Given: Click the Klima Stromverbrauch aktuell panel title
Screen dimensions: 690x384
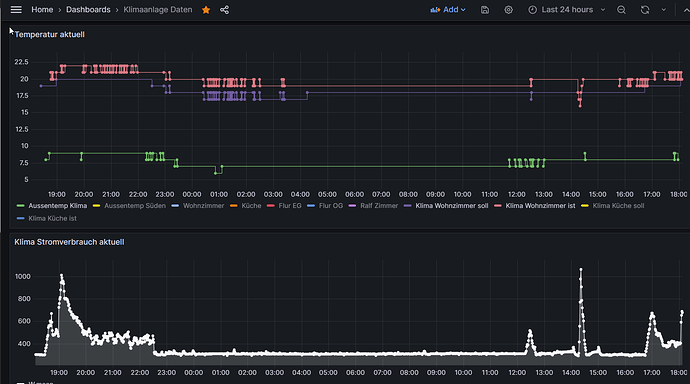Looking at the screenshot, I should point(69,242).
